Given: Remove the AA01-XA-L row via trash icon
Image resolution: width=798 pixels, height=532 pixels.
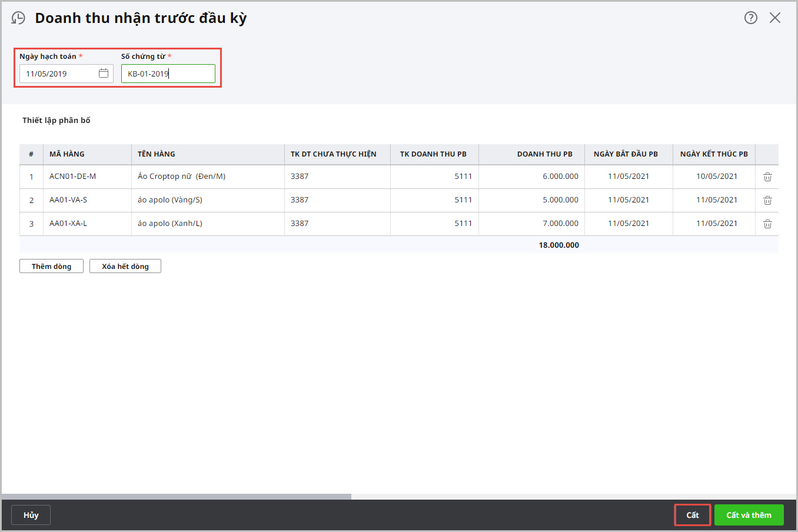Looking at the screenshot, I should coord(767,224).
